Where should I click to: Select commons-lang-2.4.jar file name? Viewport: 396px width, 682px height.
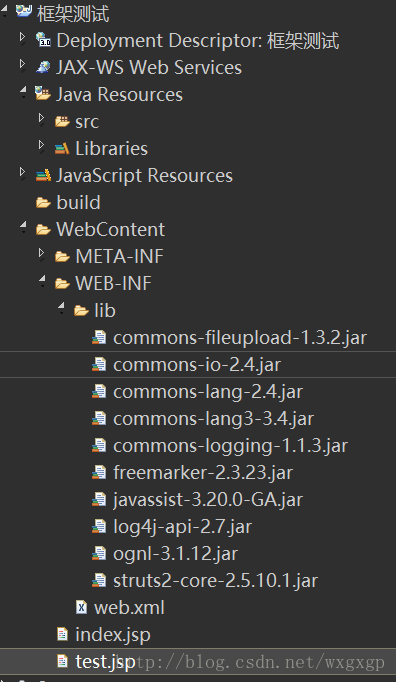208,392
